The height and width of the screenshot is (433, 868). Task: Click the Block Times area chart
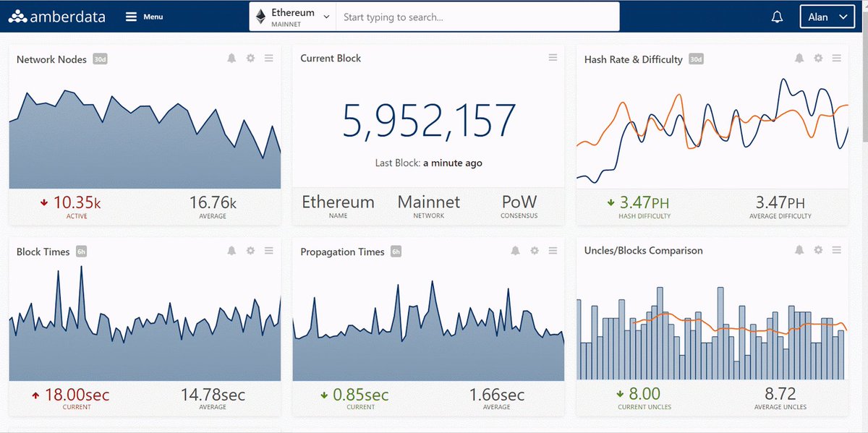(x=145, y=323)
